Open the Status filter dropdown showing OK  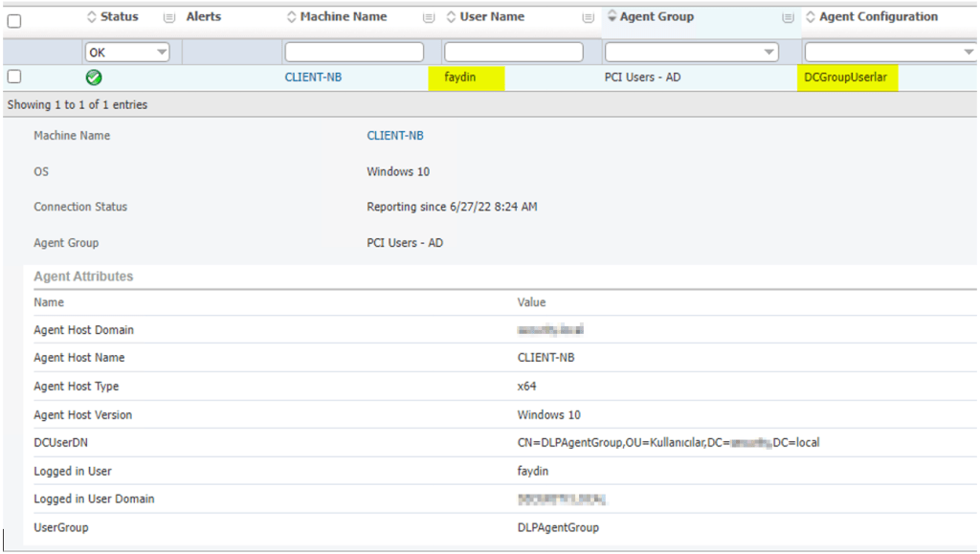click(126, 53)
